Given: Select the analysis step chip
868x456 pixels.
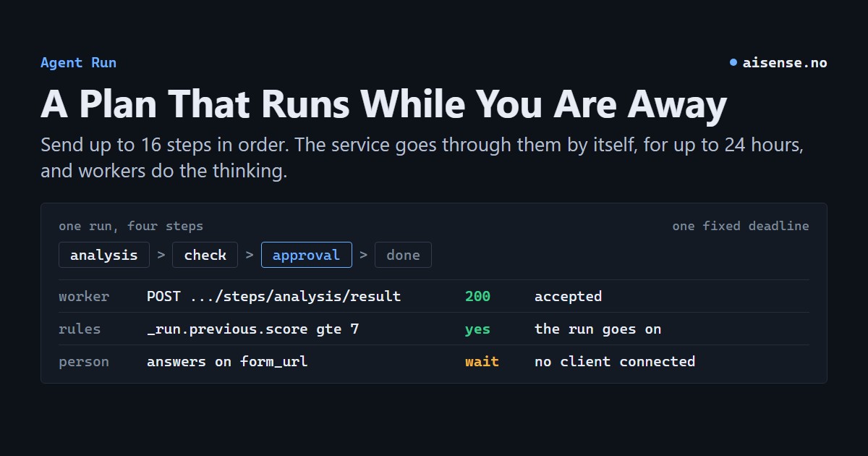Looking at the screenshot, I should pyautogui.click(x=104, y=255).
